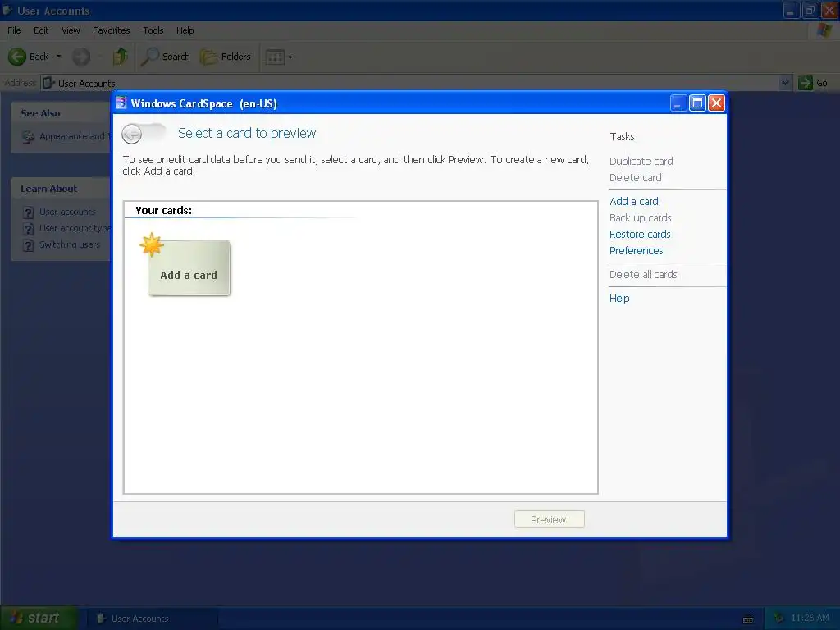This screenshot has height=630, width=840.
Task: Click the taskbar clock showing 11:26 AM
Action: click(810, 619)
